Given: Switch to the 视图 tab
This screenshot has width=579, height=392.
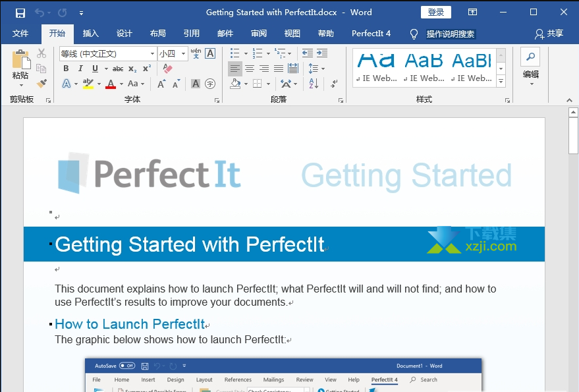Looking at the screenshot, I should (x=292, y=34).
